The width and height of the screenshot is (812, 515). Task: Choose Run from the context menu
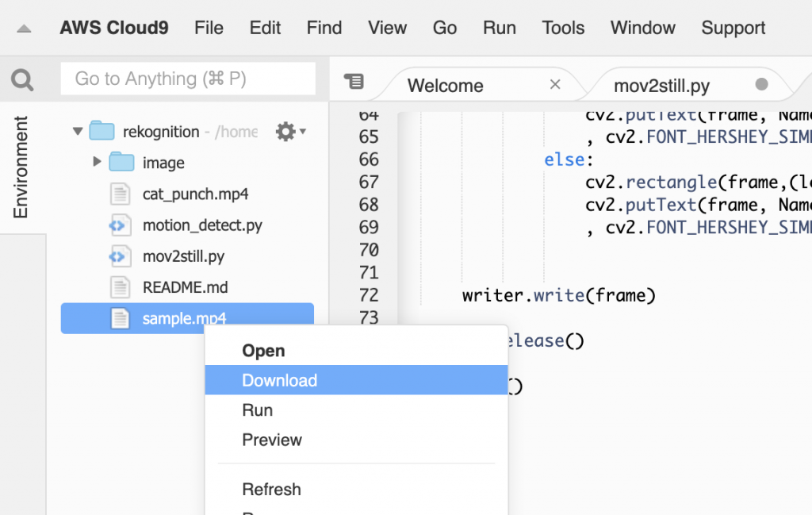[x=356, y=409]
